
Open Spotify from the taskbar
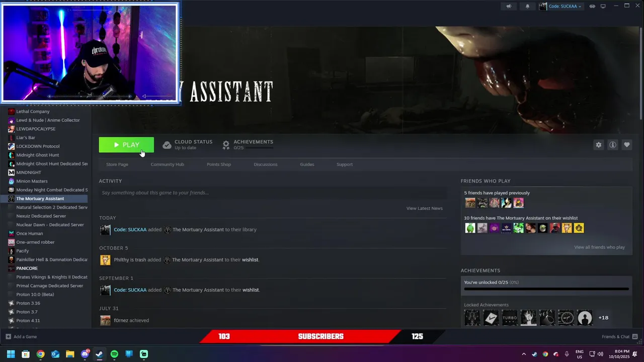[114, 354]
